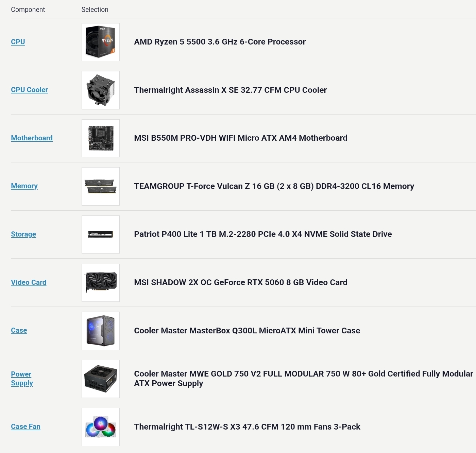This screenshot has height=453, width=476.
Task: Click the MasterBox Q300L case thumbnail
Action: pos(101,331)
